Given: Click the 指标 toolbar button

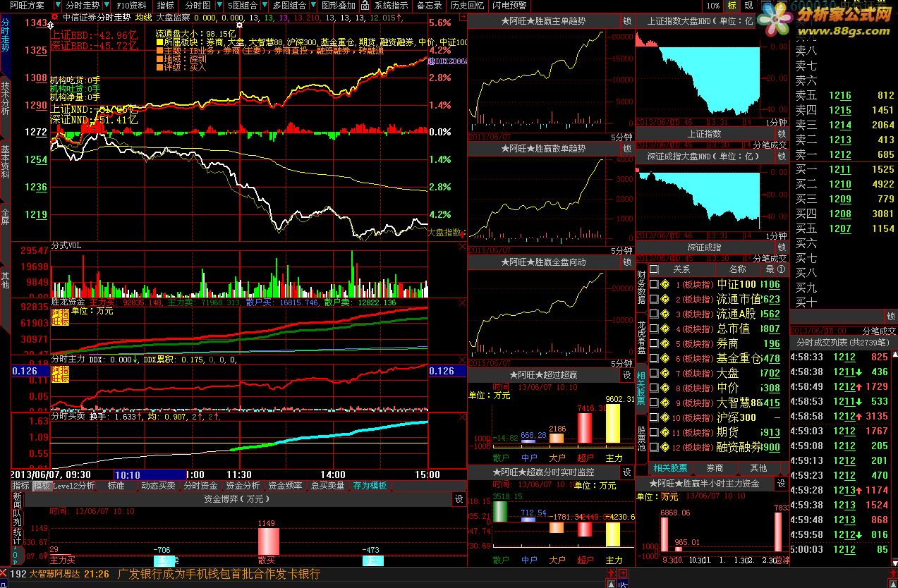Looking at the screenshot, I should pyautogui.click(x=165, y=5).
